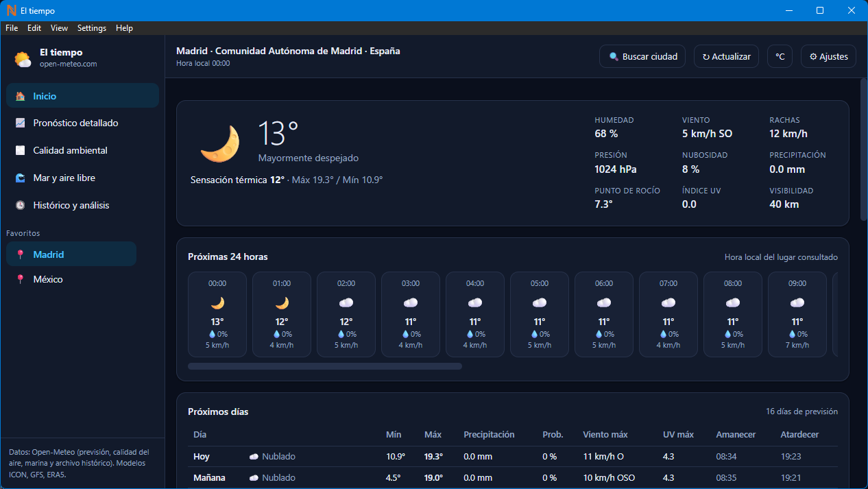
Task: Click the Hoy wind value 11 km/h O
Action: 604,456
